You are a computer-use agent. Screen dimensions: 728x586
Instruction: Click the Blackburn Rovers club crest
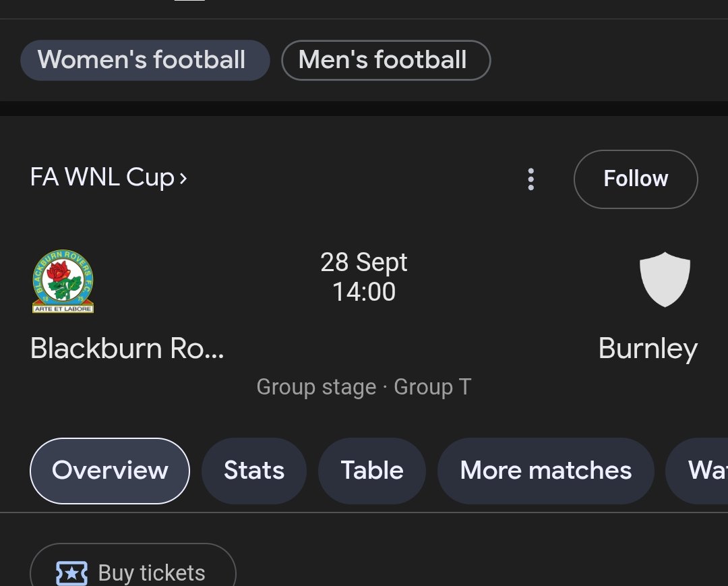point(63,281)
